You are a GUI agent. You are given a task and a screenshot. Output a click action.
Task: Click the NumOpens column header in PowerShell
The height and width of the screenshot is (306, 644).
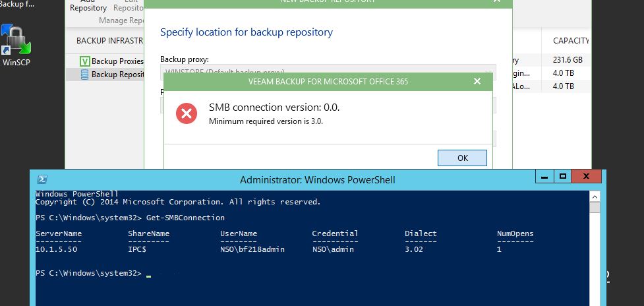coord(515,233)
